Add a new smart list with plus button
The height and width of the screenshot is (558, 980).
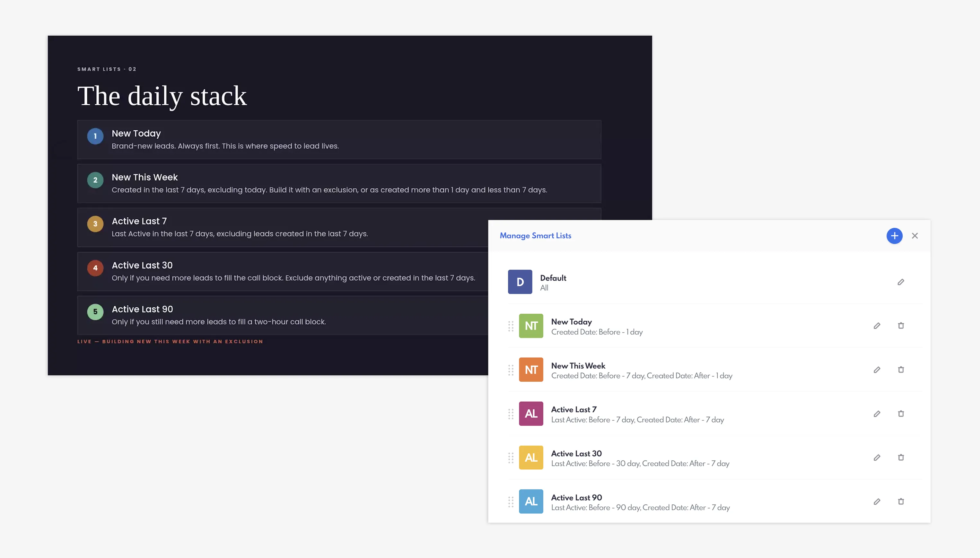coord(894,236)
